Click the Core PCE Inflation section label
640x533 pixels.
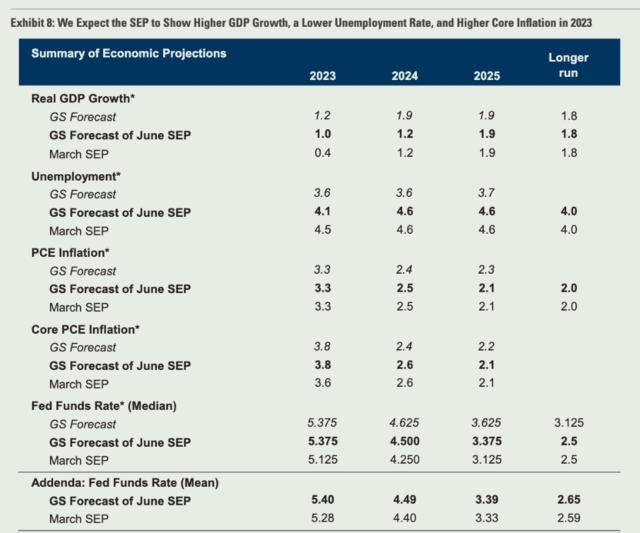tap(85, 329)
